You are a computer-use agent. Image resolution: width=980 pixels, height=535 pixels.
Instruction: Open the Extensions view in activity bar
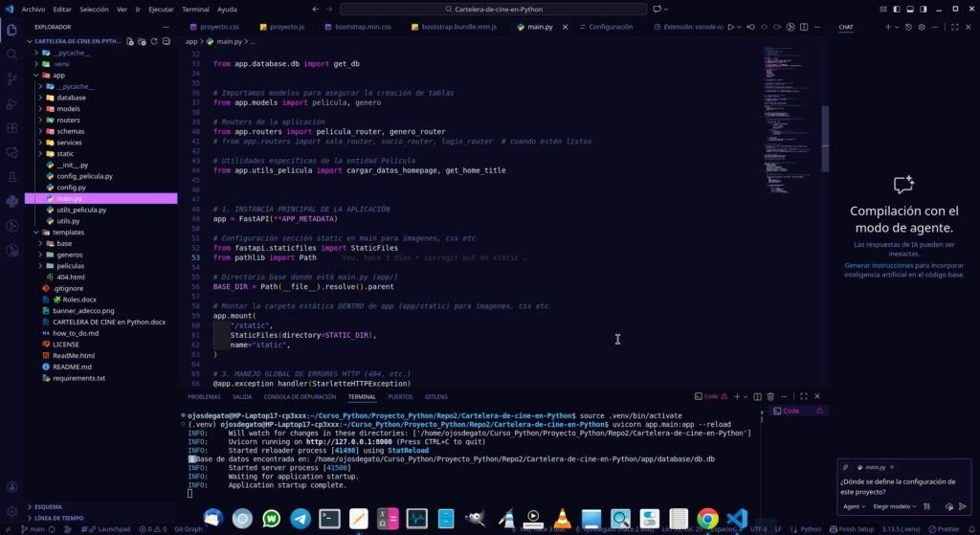[11, 128]
